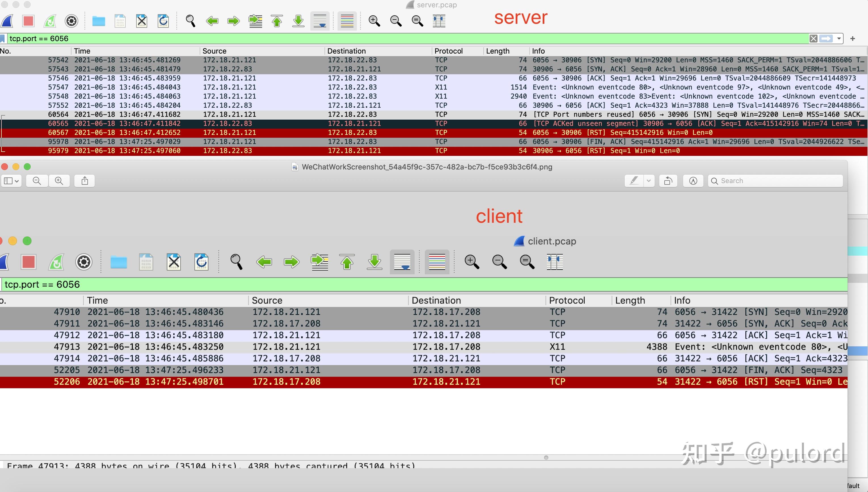Reload the capture file in server window
Viewport: 868px width, 492px height.
pyautogui.click(x=163, y=21)
